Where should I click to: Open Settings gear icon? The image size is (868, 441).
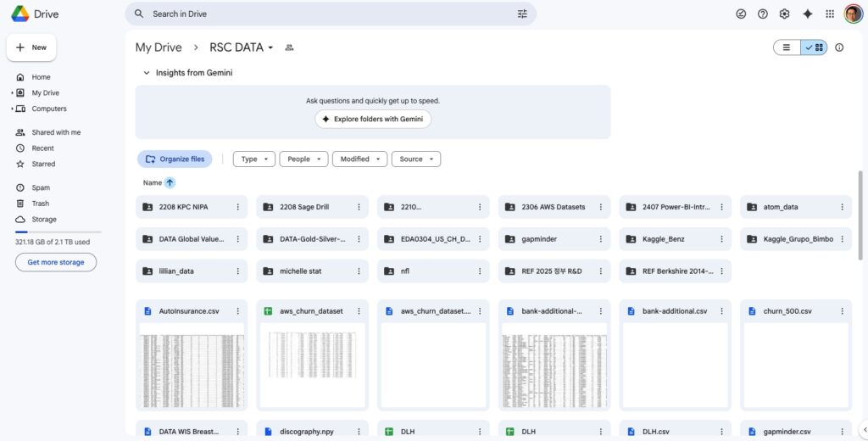(x=785, y=14)
